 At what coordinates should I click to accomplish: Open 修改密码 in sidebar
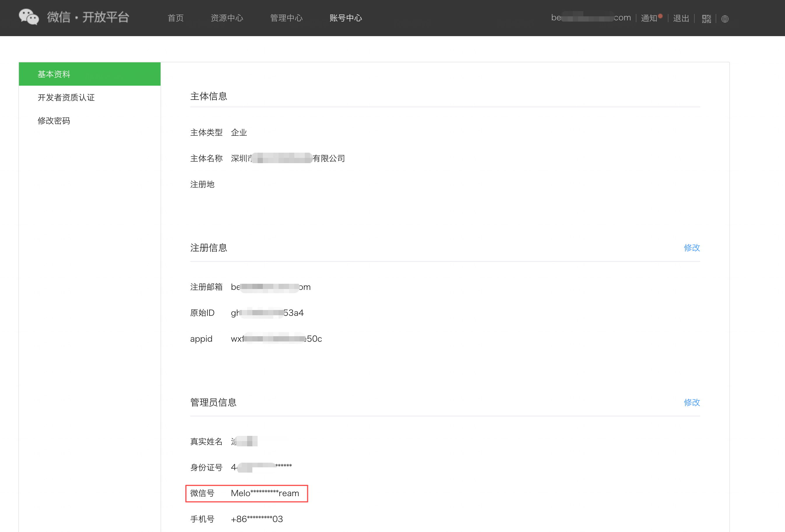click(54, 121)
